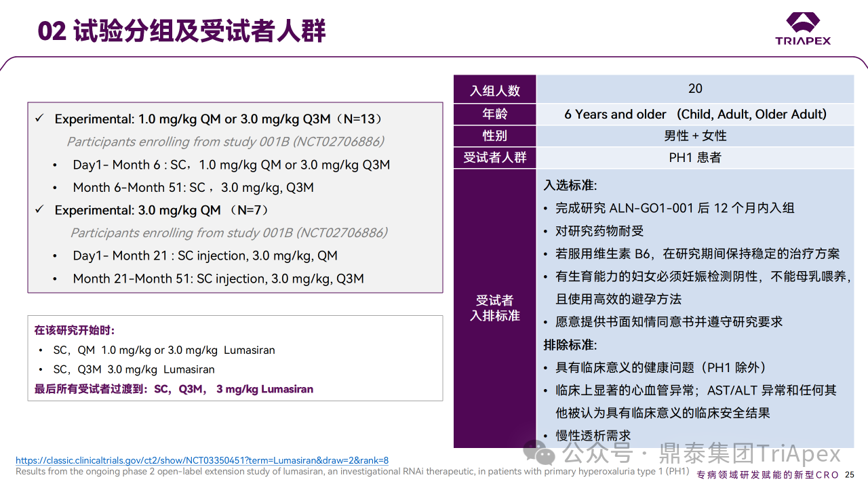The image size is (868, 488).
Task: Click the 受试者入排标准 purple header cell
Action: [x=494, y=308]
